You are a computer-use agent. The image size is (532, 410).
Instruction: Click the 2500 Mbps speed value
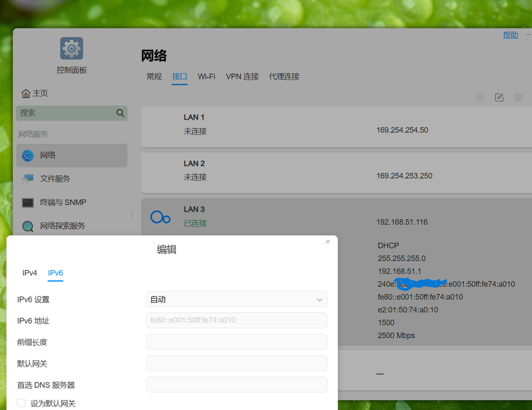pyautogui.click(x=396, y=336)
